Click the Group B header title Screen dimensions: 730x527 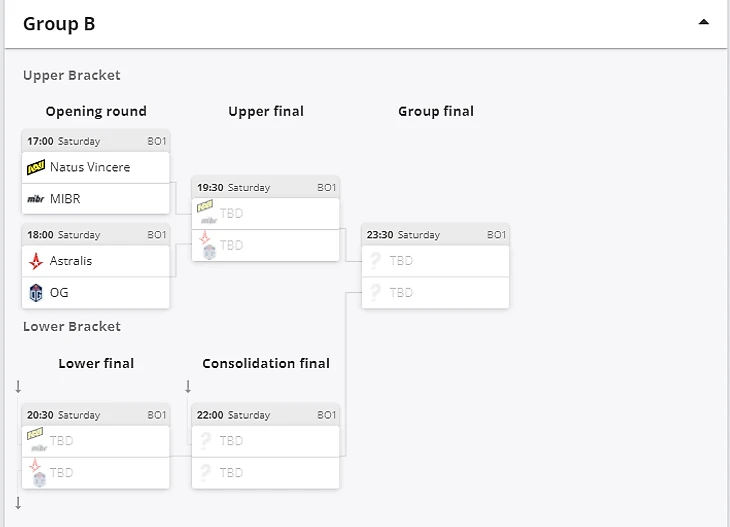click(x=59, y=24)
